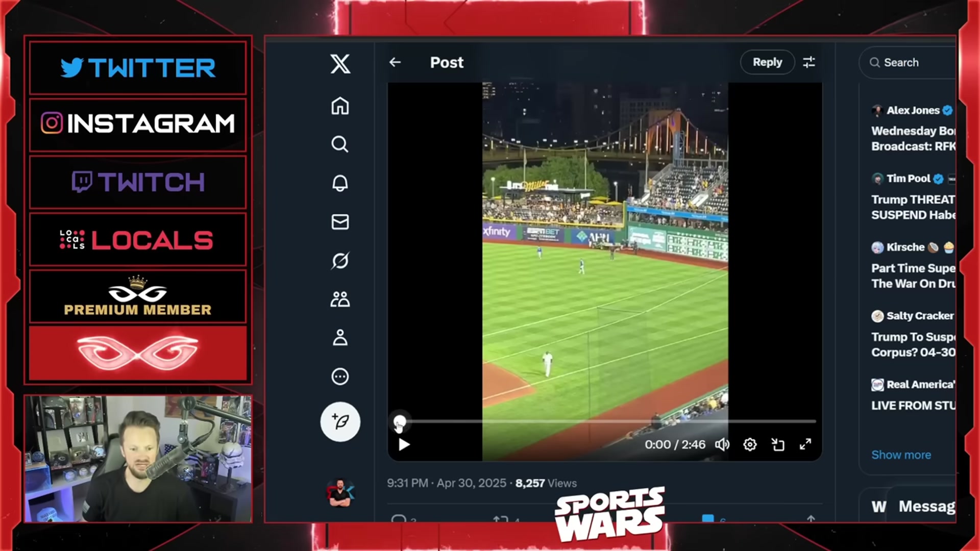Open Profile person icon in sidebar
Image resolution: width=980 pixels, height=551 pixels.
coord(340,338)
